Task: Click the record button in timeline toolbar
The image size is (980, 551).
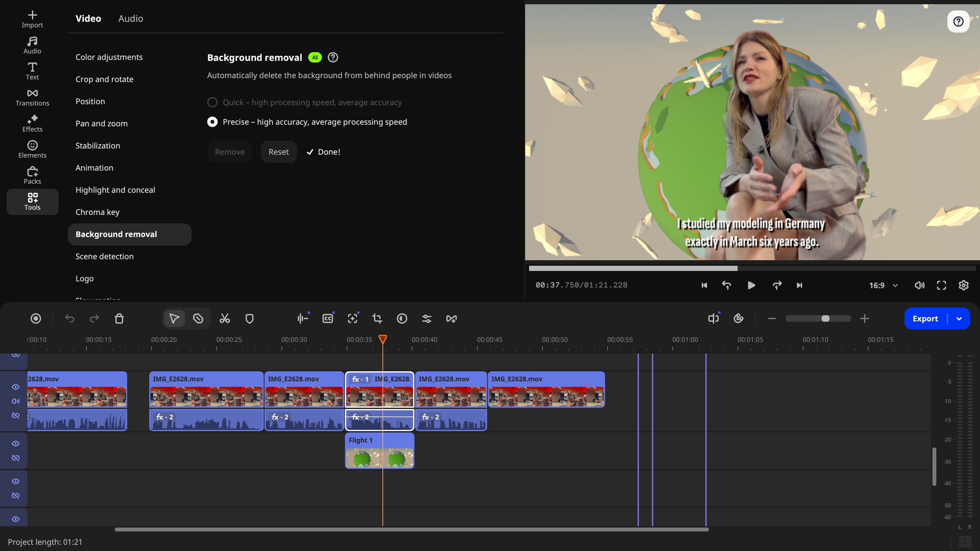Action: point(36,318)
